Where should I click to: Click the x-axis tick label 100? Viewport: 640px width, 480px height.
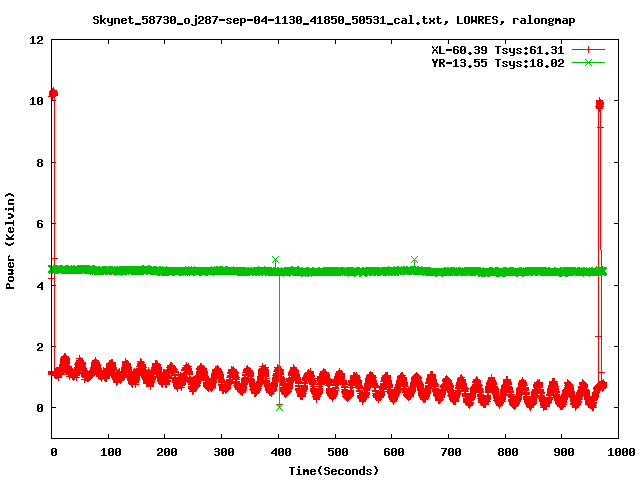pos(111,452)
